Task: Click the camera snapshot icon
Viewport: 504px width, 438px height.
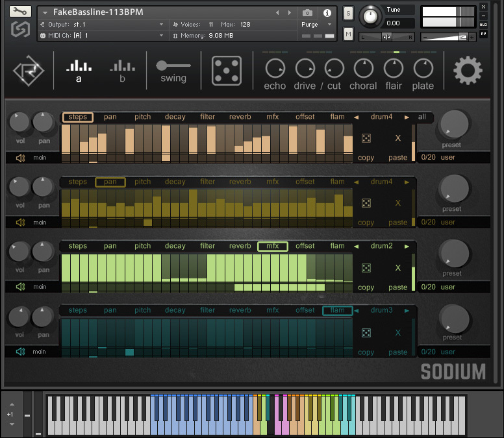Action: (x=307, y=12)
